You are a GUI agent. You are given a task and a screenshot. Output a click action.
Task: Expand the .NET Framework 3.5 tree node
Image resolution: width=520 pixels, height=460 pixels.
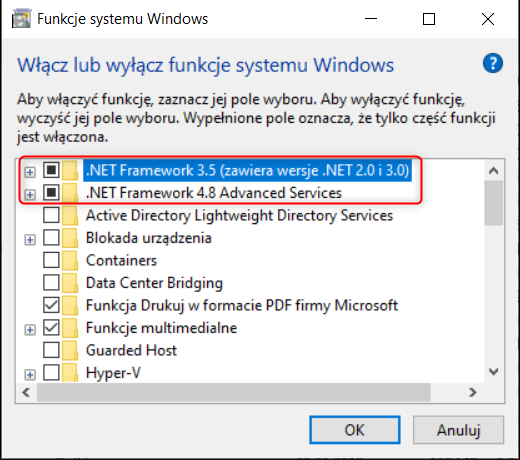(30, 172)
